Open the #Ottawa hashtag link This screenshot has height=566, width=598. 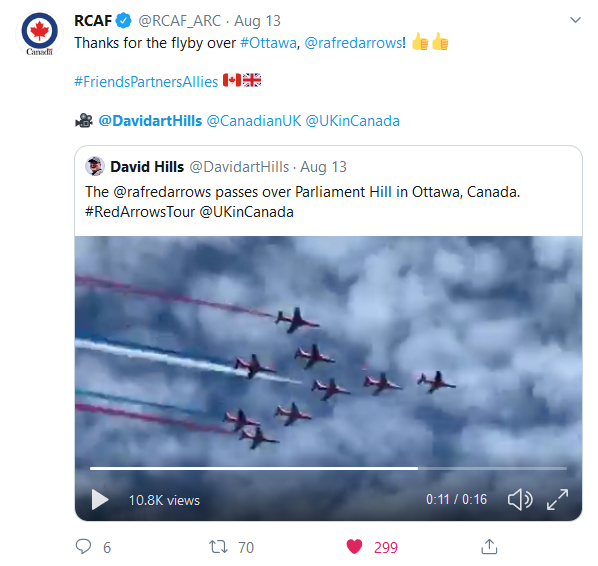point(268,43)
